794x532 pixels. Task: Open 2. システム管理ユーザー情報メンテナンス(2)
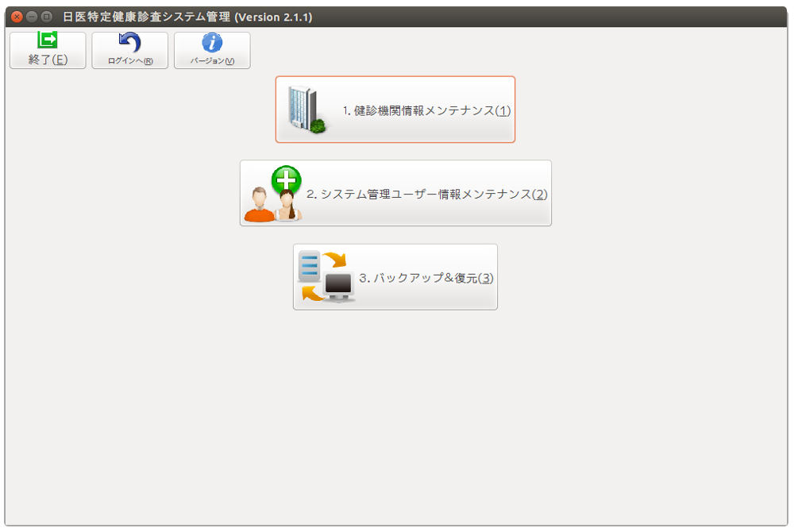[395, 193]
